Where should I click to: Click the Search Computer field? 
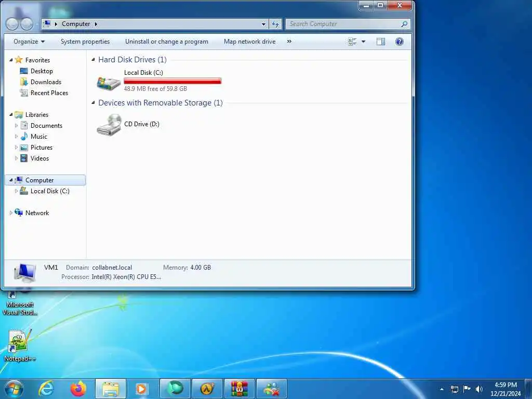pos(348,24)
